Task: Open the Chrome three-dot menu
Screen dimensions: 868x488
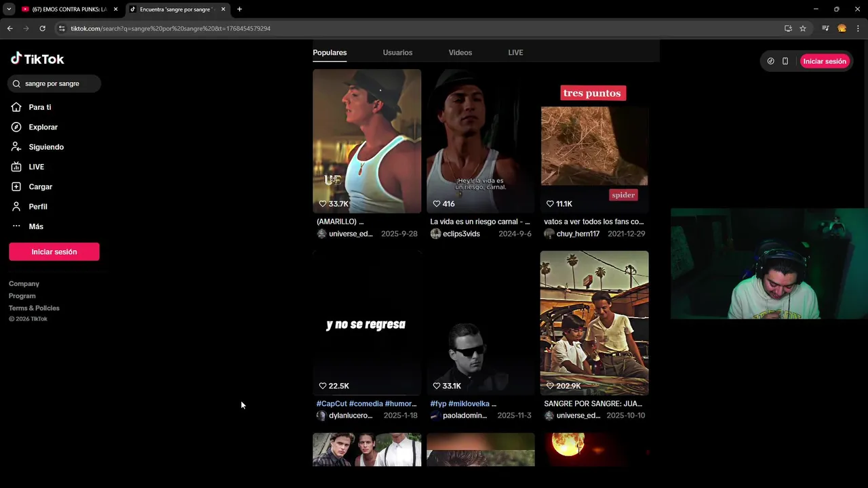Action: point(858,28)
